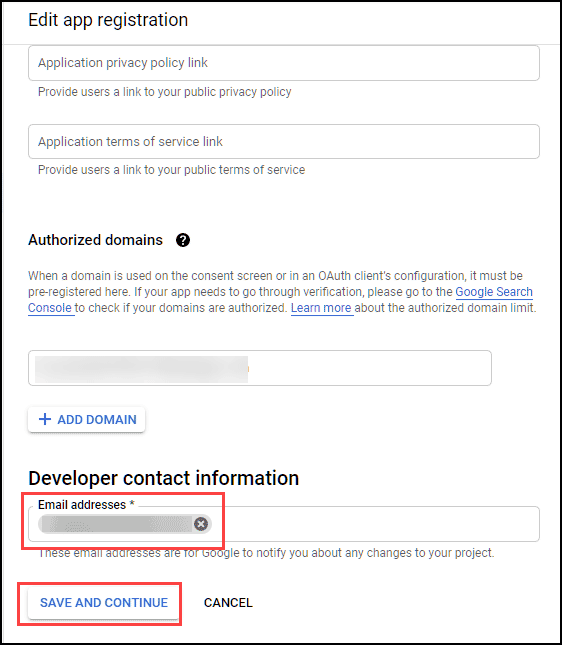This screenshot has width=562, height=645.
Task: Focus the Application terms of service link field
Action: pos(284,142)
